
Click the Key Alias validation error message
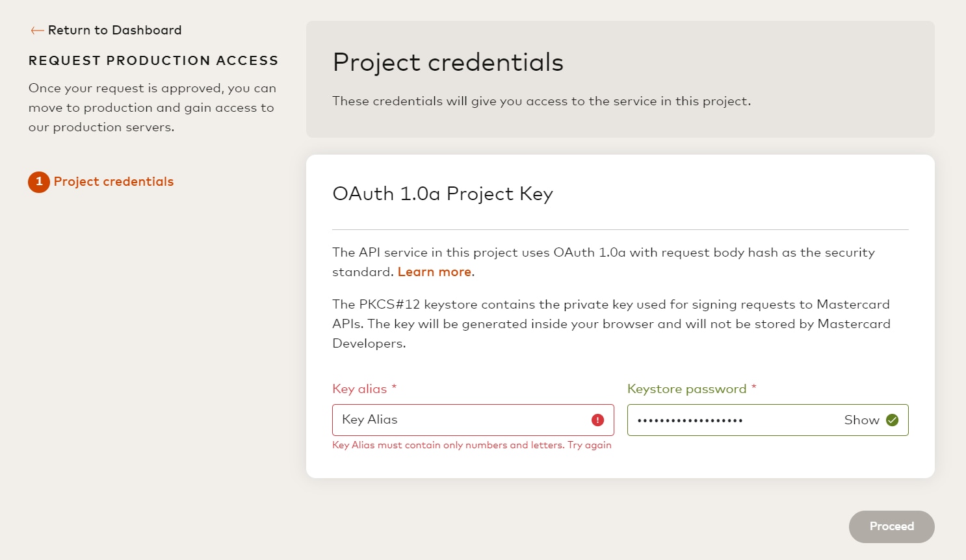click(x=472, y=445)
